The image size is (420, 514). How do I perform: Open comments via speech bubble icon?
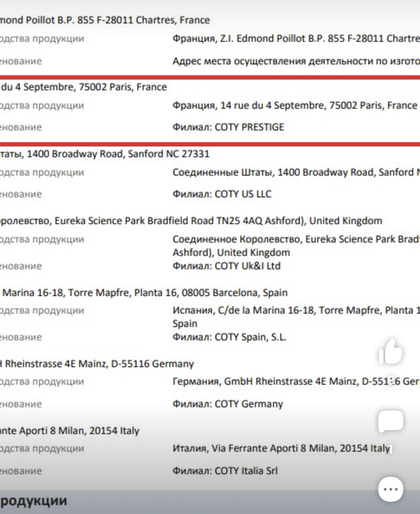(x=391, y=421)
